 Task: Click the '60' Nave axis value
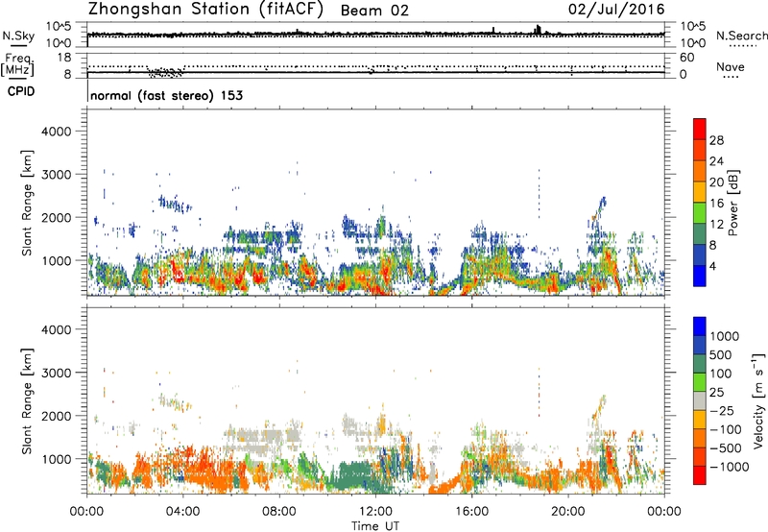pyautogui.click(x=686, y=58)
